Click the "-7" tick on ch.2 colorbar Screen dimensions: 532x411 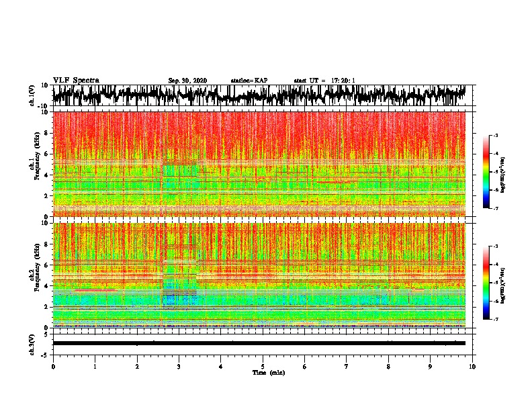pyautogui.click(x=495, y=319)
